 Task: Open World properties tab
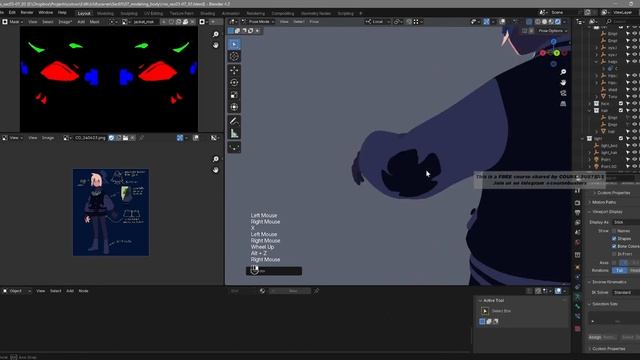pos(577,242)
